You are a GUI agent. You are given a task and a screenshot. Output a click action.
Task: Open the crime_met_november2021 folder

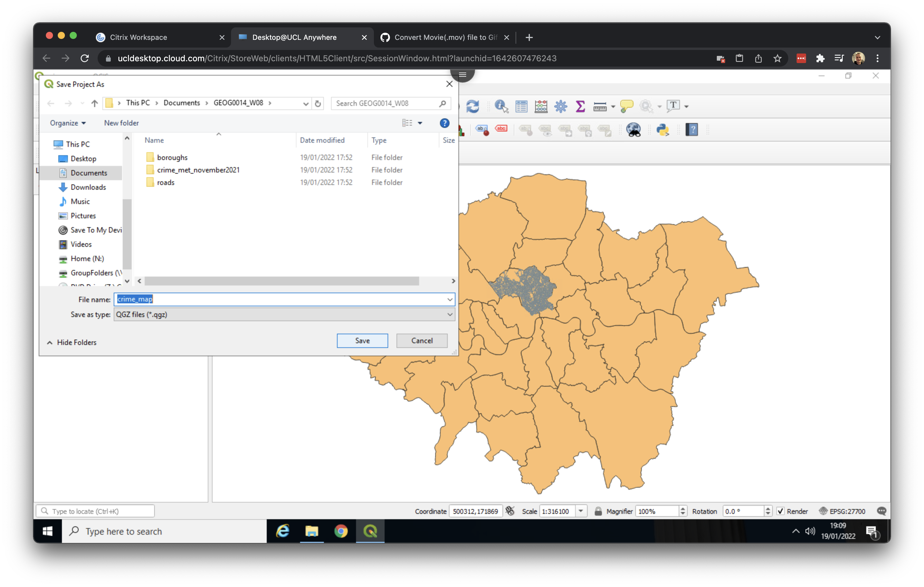click(x=199, y=170)
